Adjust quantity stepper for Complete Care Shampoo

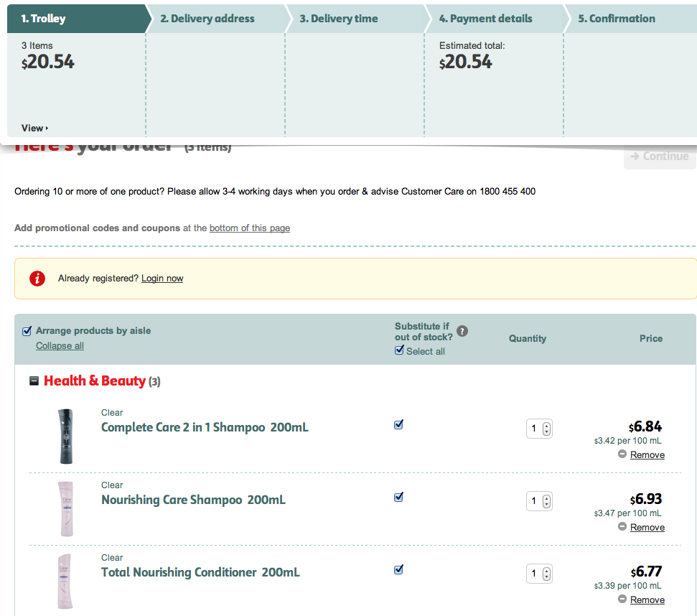coord(547,429)
